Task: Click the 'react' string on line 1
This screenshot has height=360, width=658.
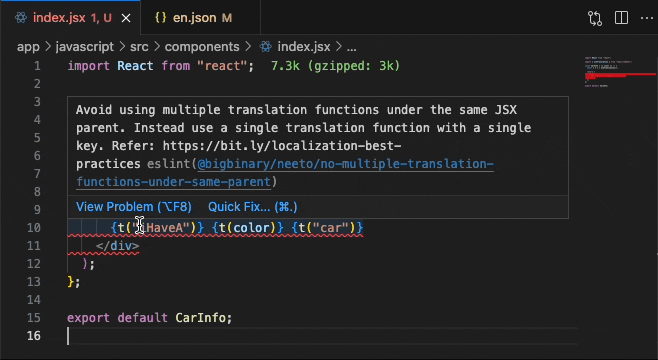Action: coord(222,66)
